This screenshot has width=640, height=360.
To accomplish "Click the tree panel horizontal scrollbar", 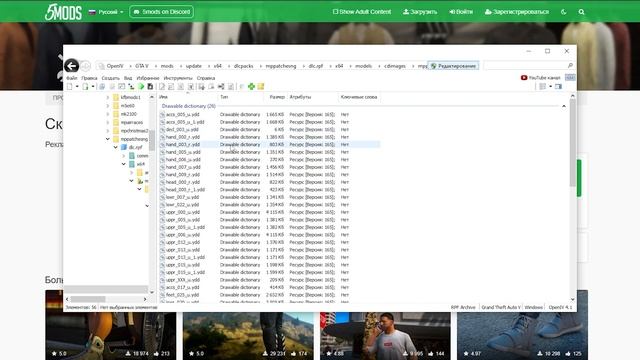I will (x=88, y=299).
